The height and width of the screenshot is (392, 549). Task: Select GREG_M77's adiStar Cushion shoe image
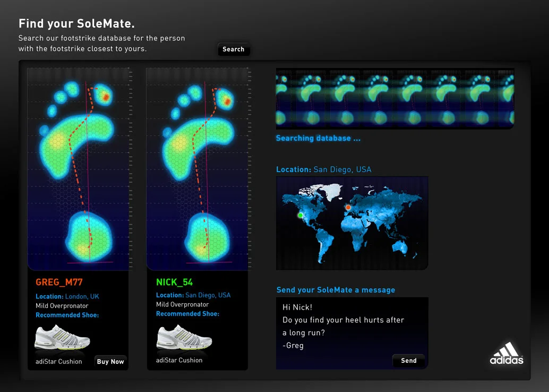[62, 337]
